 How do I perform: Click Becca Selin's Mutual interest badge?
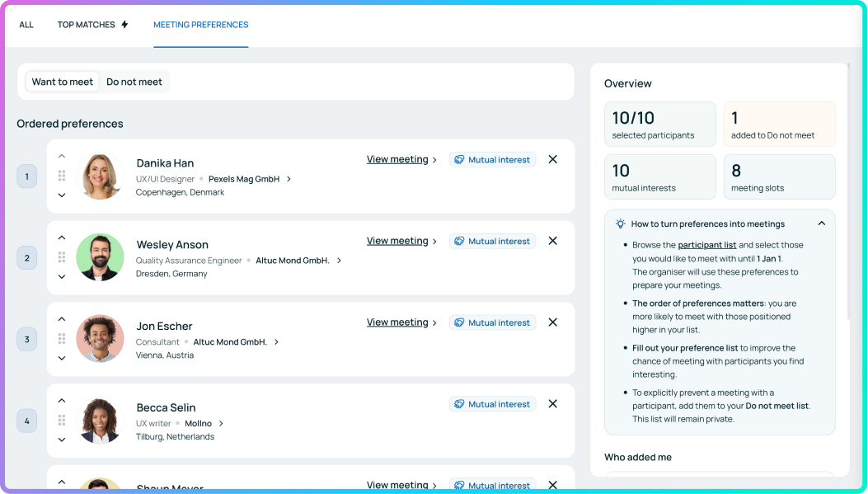[x=492, y=404]
